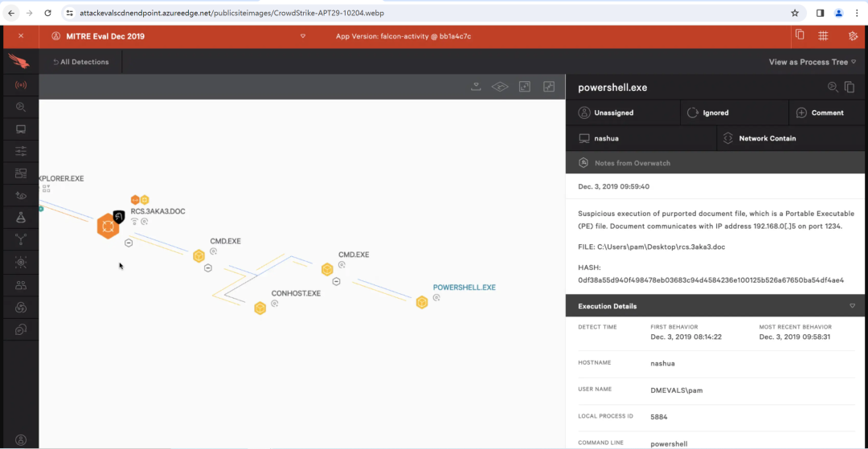Click the network wifi icon under RCS.3AKA3.DOC

(x=134, y=222)
